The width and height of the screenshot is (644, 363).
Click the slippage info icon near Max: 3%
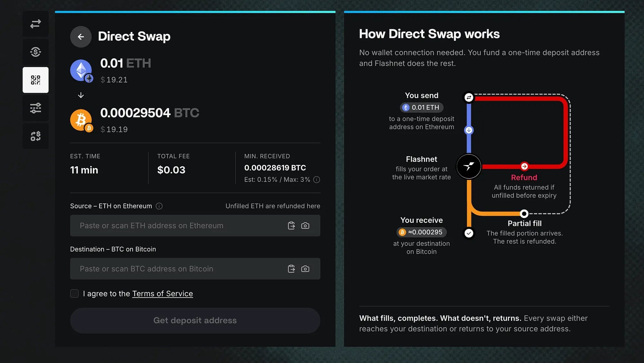(317, 180)
